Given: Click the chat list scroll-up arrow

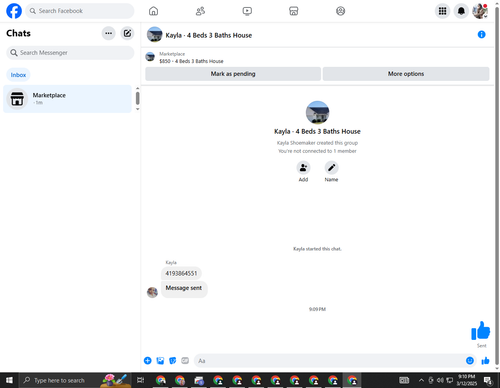Looking at the screenshot, I should coord(137,88).
